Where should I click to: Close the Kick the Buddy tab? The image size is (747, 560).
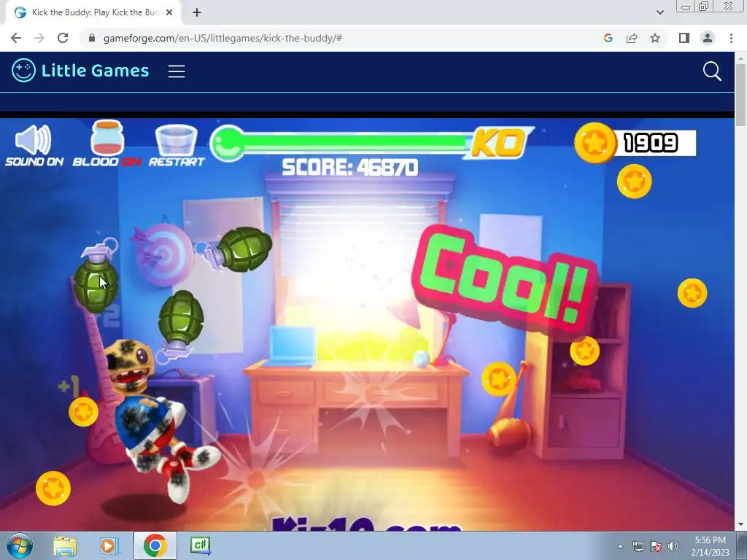click(169, 12)
